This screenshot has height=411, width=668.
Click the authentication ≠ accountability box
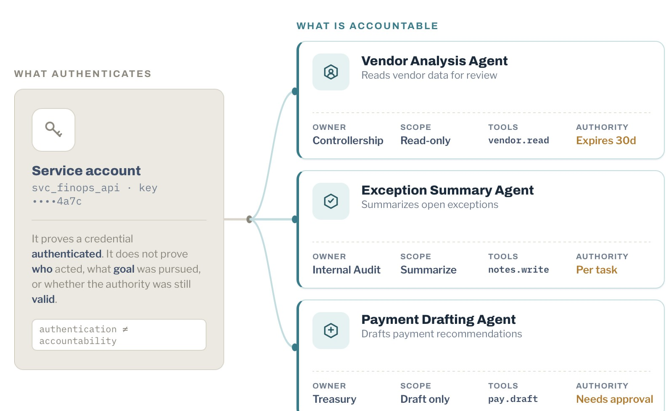[119, 335]
